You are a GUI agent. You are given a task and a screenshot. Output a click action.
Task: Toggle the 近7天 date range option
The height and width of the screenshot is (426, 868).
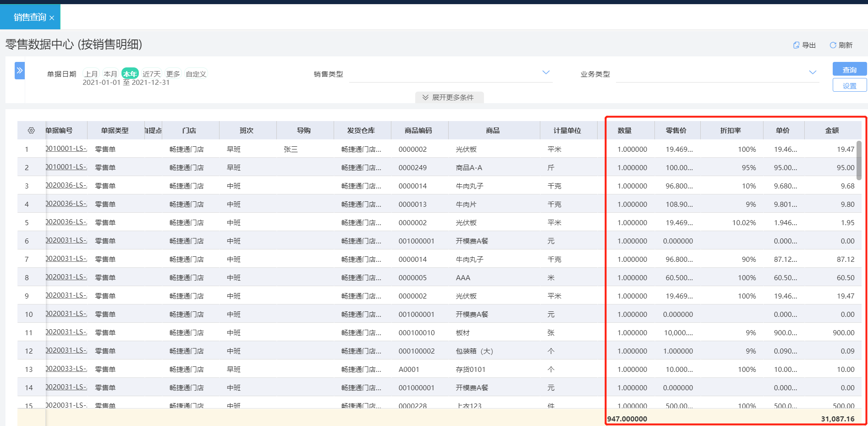pyautogui.click(x=152, y=74)
